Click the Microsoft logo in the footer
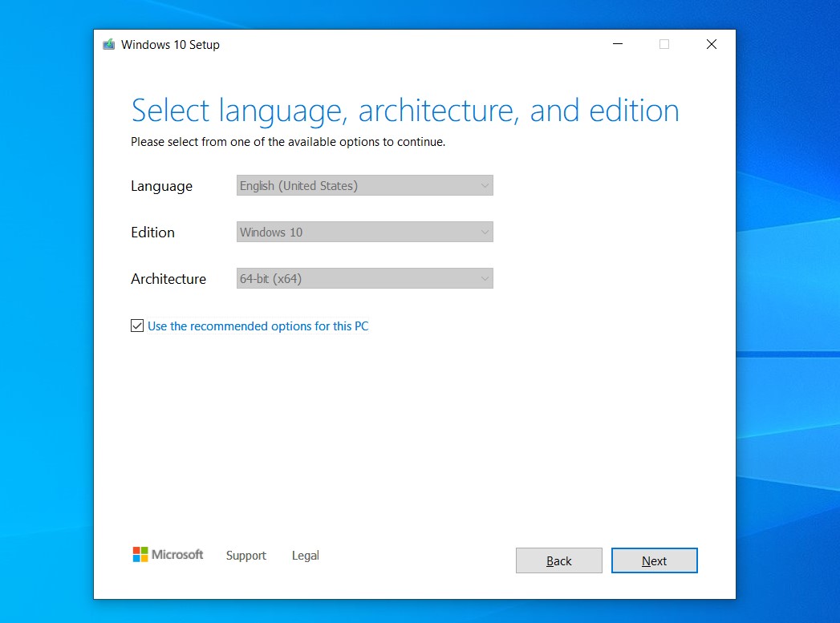The width and height of the screenshot is (840, 623). [x=168, y=555]
